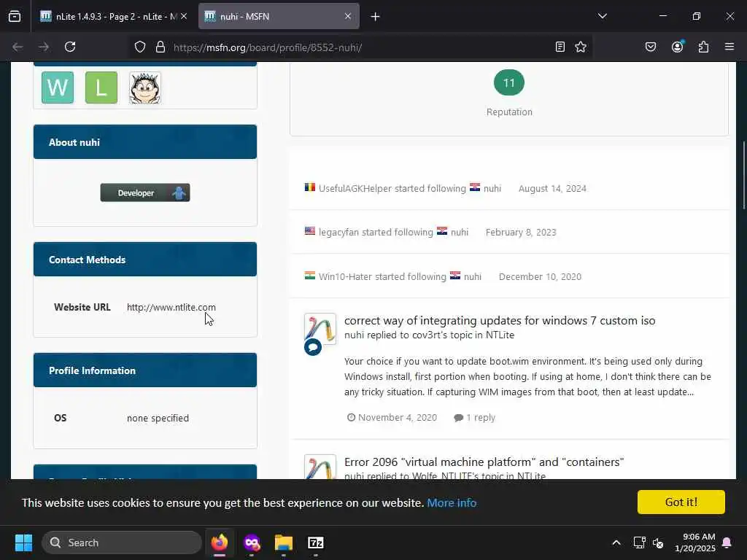
Task: Open the clock showing 9:06 AM
Action: click(694, 542)
